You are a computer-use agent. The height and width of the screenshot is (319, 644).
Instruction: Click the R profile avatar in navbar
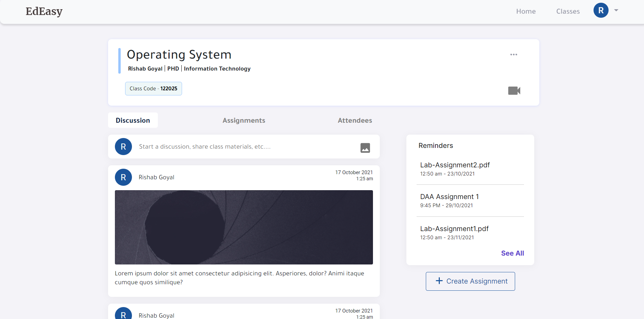[601, 10]
